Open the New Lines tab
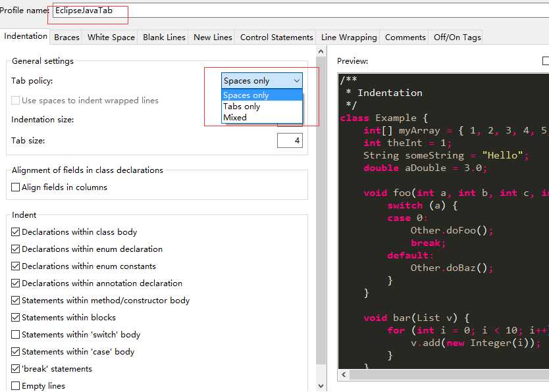This screenshot has width=549, height=392. point(213,37)
